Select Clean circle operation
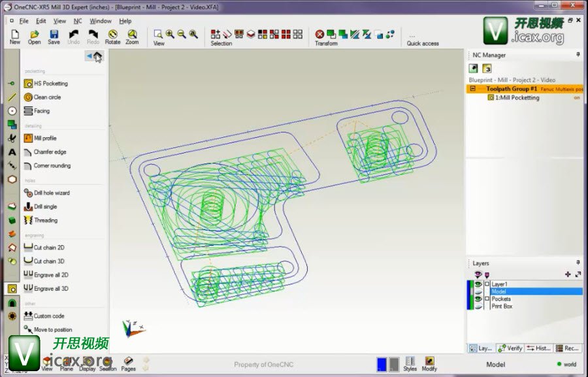 click(42, 97)
